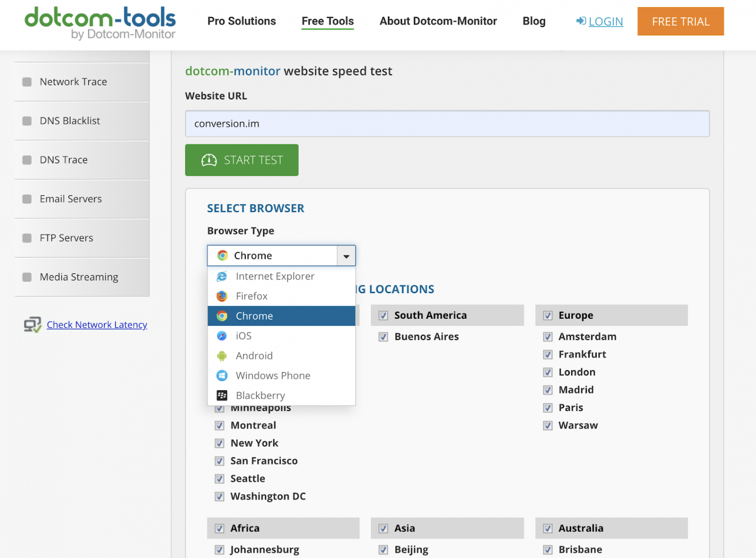Choose iOS from browser list
756x558 pixels.
point(282,336)
